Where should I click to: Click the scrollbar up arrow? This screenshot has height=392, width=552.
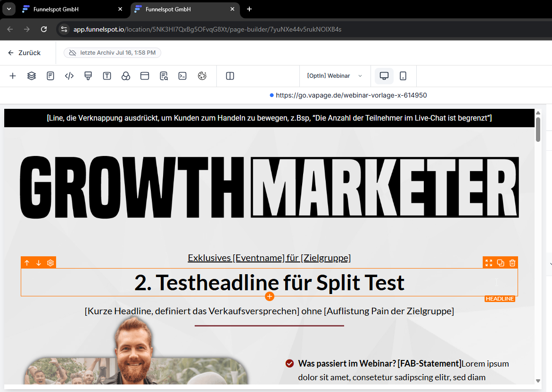538,113
